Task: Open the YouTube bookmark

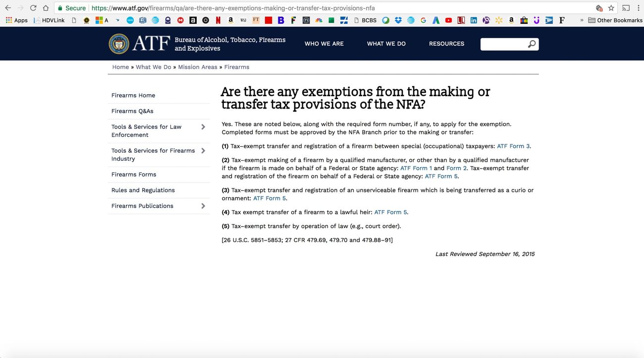Action: click(x=448, y=20)
